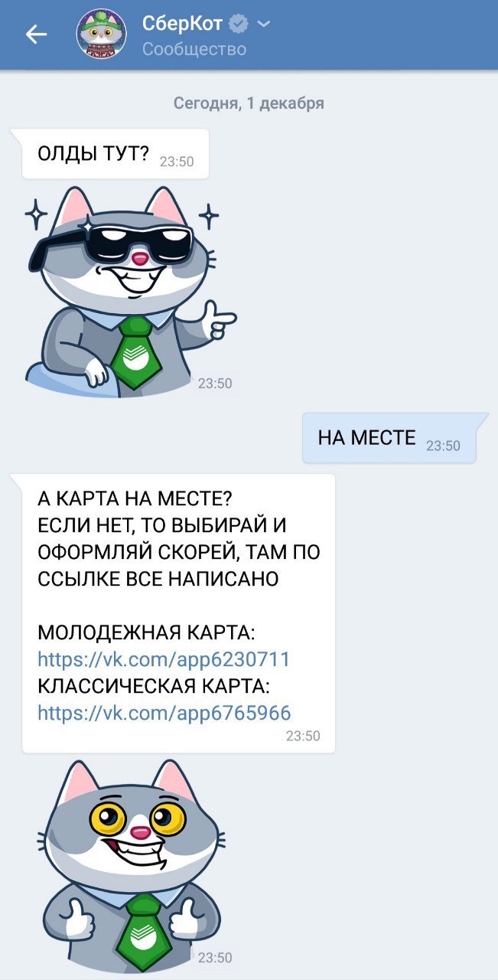Select the date label Сегодня, 1 декабря
The image size is (498, 980).
click(249, 103)
